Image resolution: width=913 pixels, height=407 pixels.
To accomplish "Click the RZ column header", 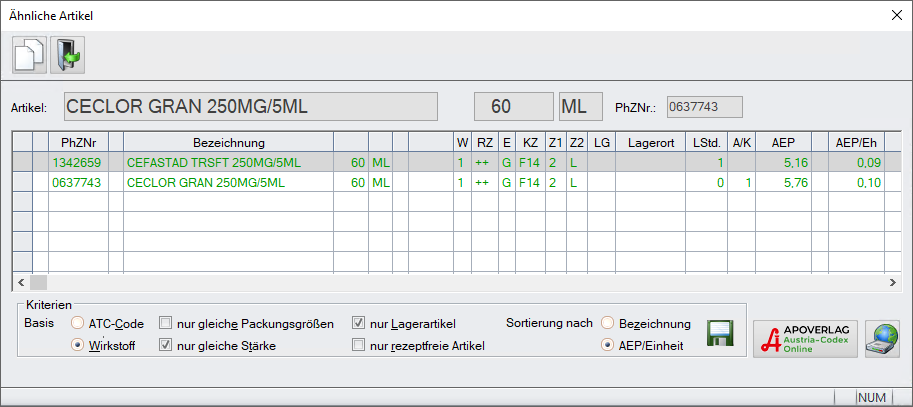I will coord(484,143).
